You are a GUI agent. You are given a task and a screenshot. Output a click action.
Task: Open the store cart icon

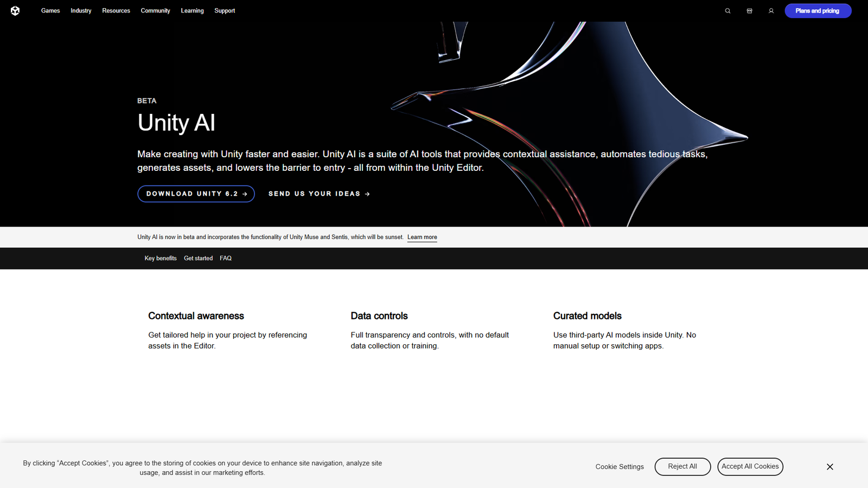(750, 11)
